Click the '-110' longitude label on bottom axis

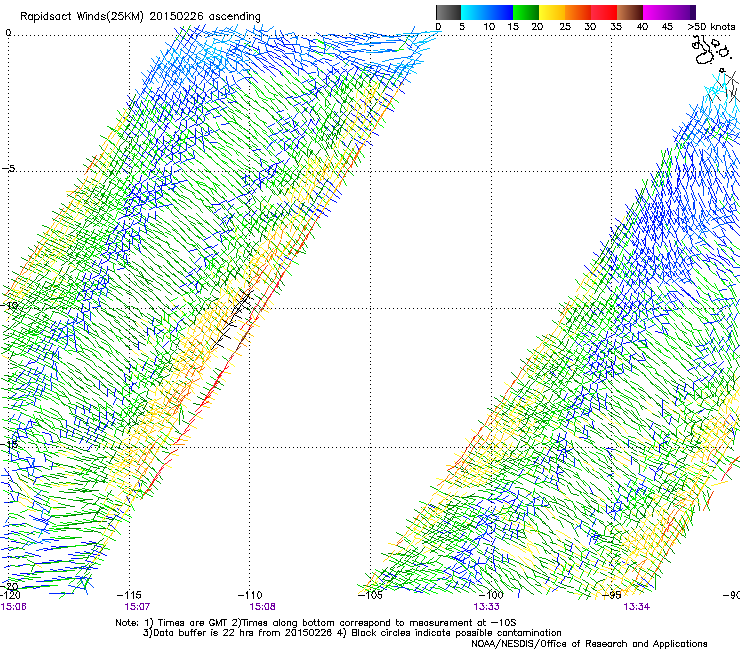click(x=250, y=595)
